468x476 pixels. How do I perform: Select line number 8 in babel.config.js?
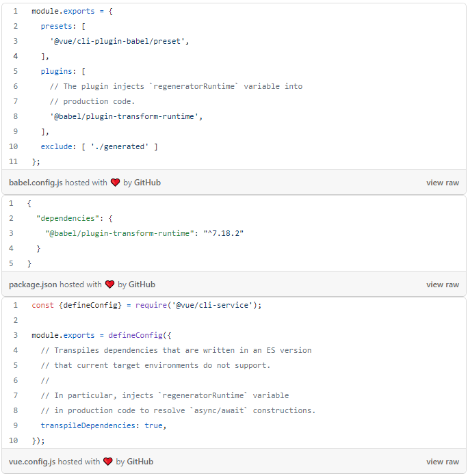tap(16, 116)
